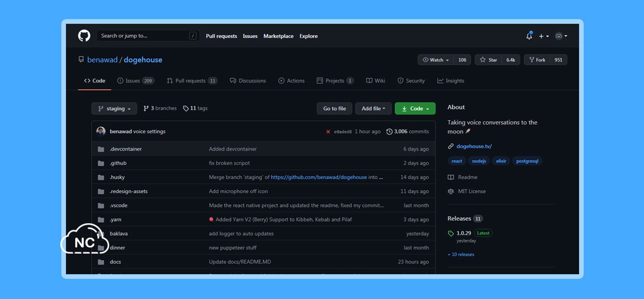View the 3 branches link

160,108
